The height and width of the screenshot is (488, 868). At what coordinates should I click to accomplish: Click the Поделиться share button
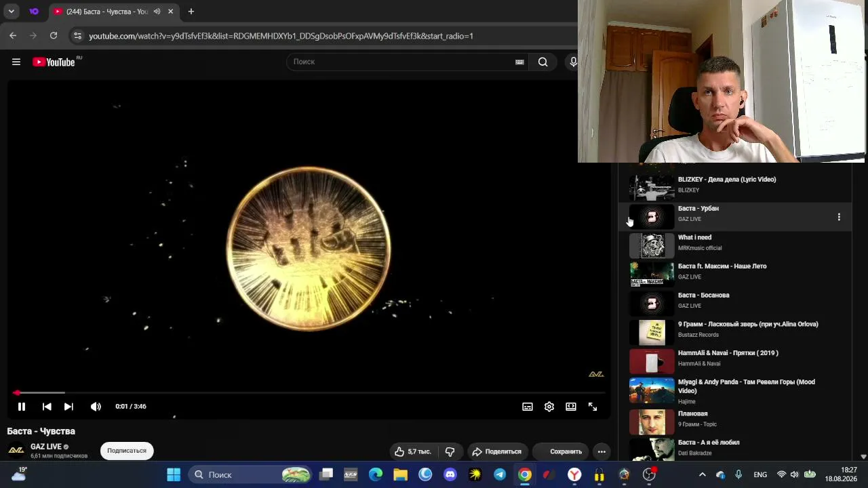497,451
